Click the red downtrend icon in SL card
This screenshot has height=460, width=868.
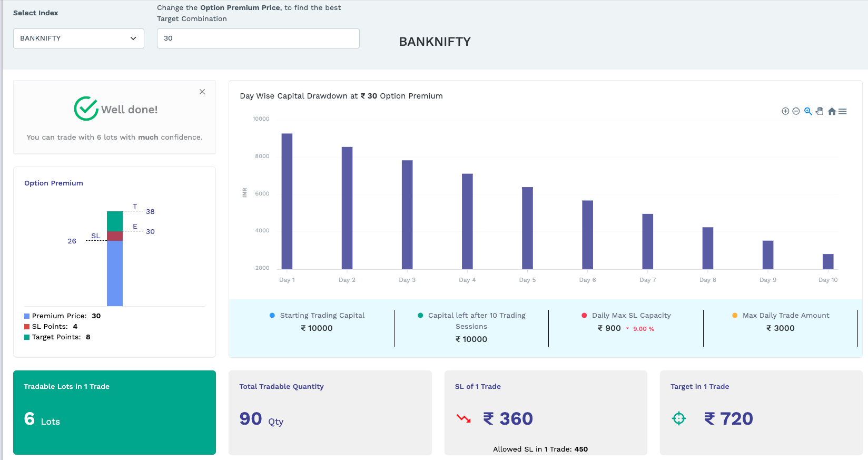click(463, 419)
